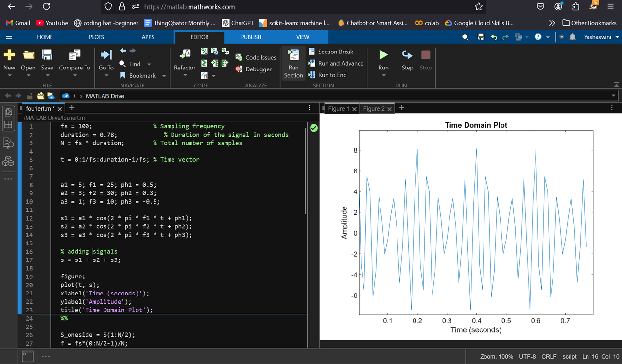The height and width of the screenshot is (364, 622).
Task: Click the Section Break button
Action: [x=331, y=52]
